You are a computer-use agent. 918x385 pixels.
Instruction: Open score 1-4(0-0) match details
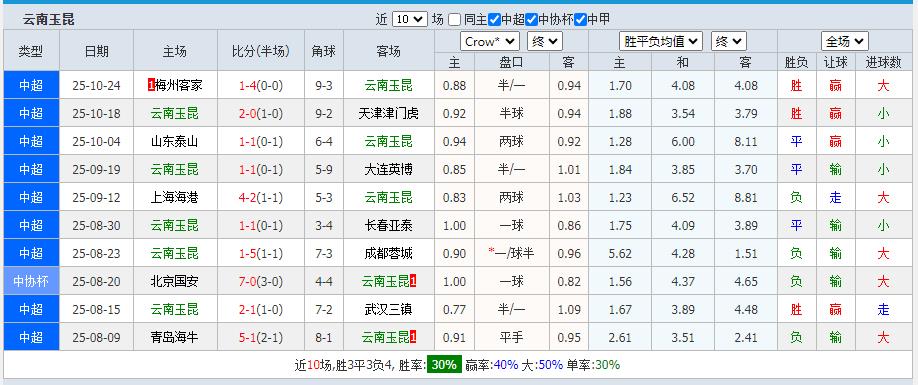click(x=261, y=85)
